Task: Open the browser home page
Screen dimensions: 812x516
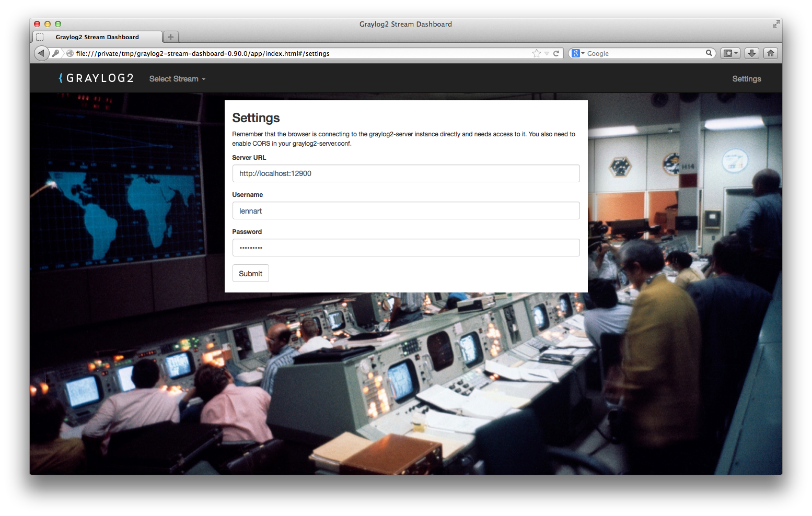Action: click(x=770, y=53)
